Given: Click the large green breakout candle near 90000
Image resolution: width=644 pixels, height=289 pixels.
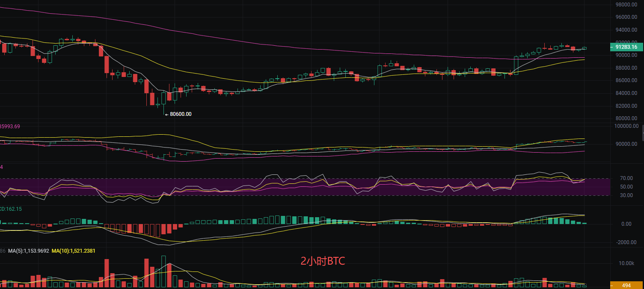Looking at the screenshot, I should click(516, 65).
